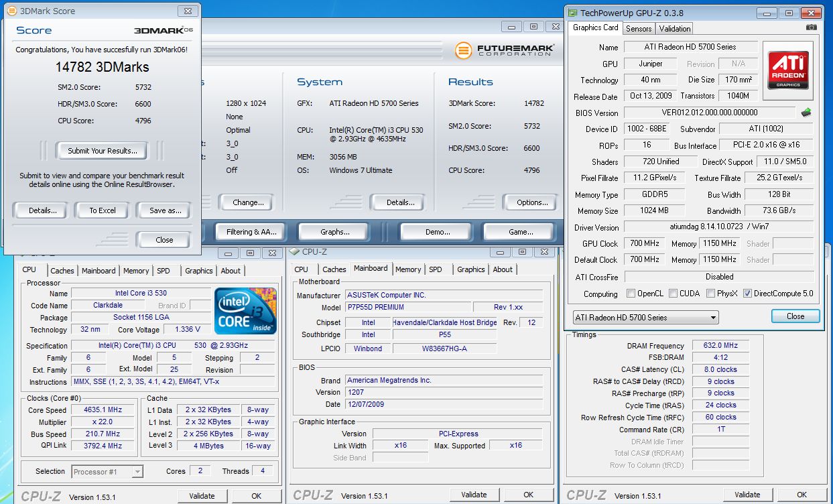Select Graphics tab in middle CPU-Z window
Image resolution: width=833 pixels, height=504 pixels.
click(471, 269)
